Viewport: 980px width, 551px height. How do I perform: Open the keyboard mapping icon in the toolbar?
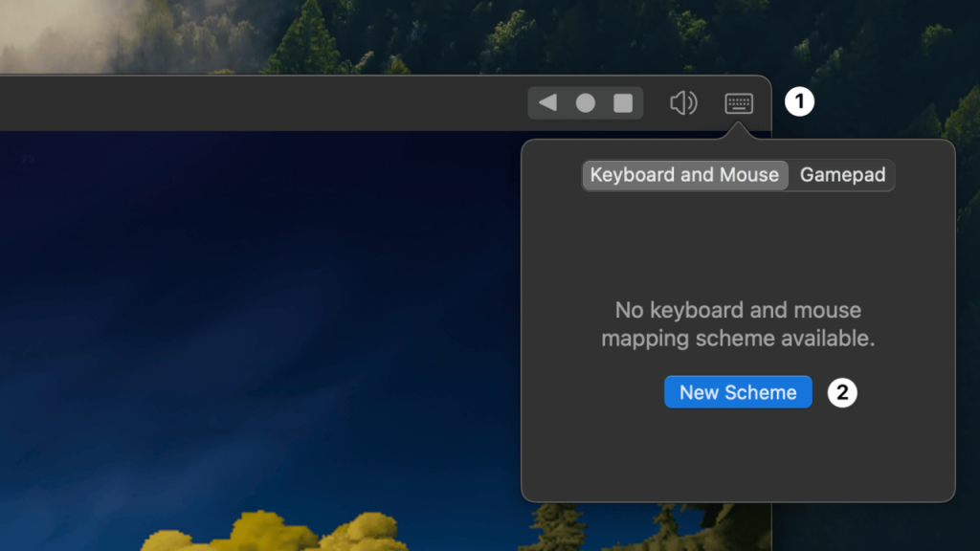[739, 103]
